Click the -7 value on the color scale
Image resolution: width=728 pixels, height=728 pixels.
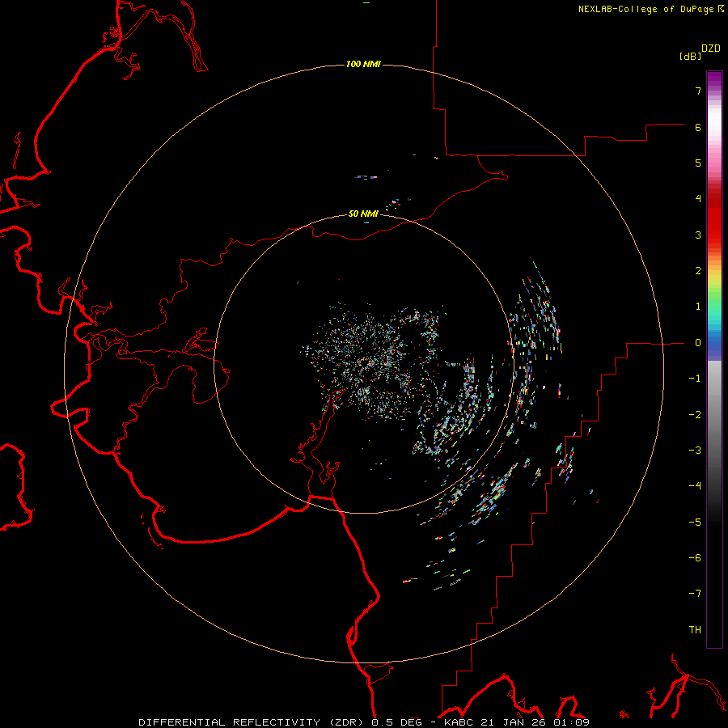695,594
